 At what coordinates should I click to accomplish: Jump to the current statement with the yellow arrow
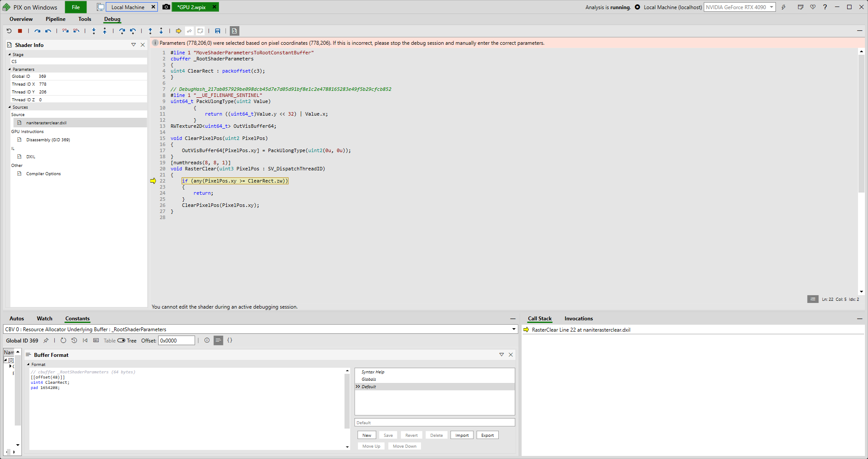(x=179, y=31)
